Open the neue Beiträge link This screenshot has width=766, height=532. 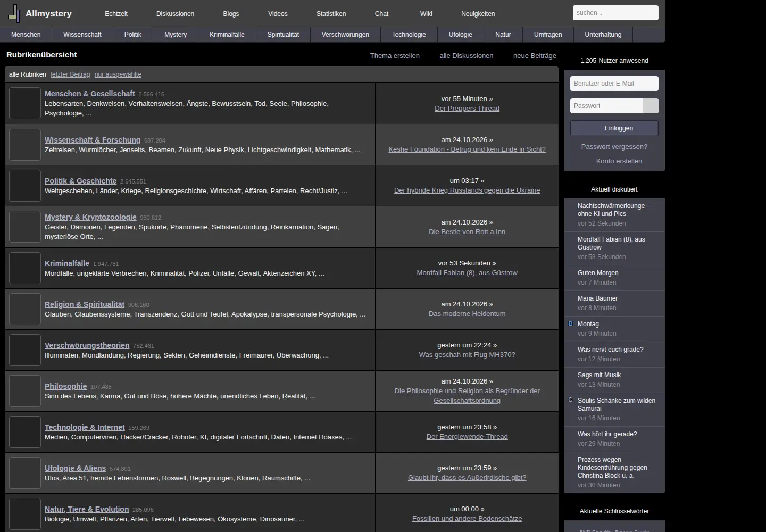535,56
